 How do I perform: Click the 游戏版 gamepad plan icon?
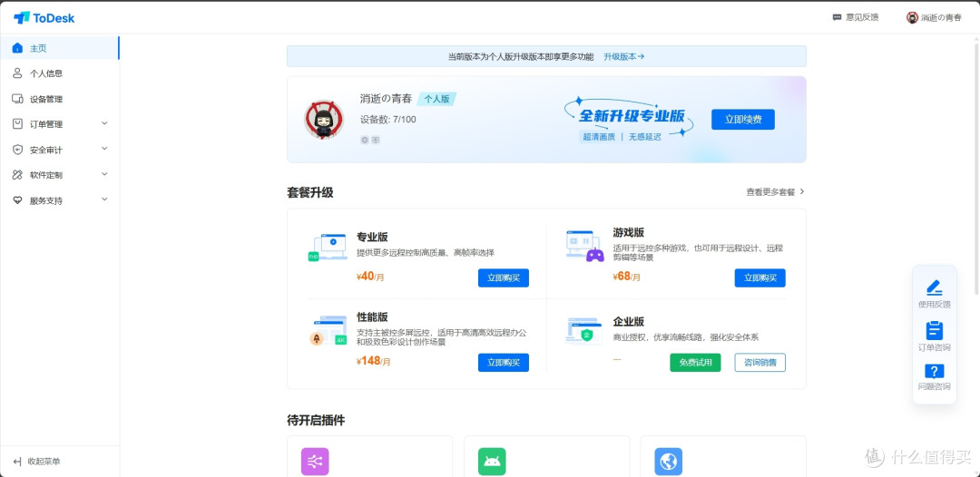point(584,246)
